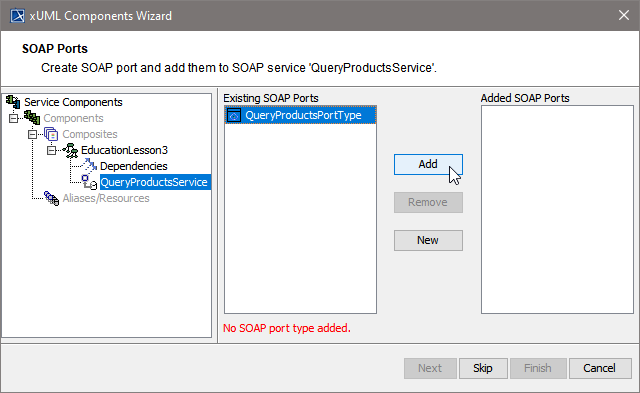Click the Service Components root icon
Screen dimensions: 640x393
click(13, 102)
